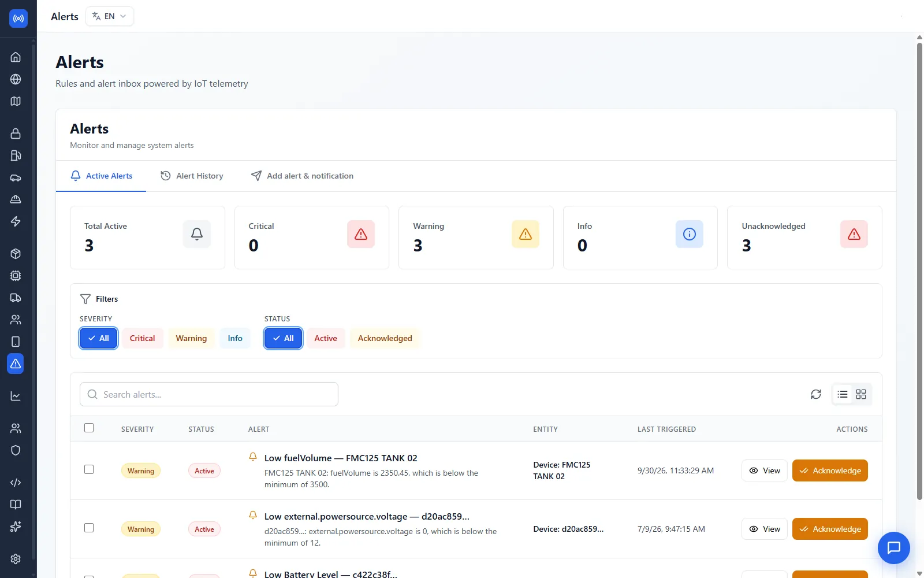Screen dimensions: 924x578
Task: Switch to the Alert History tab
Action: coord(192,176)
